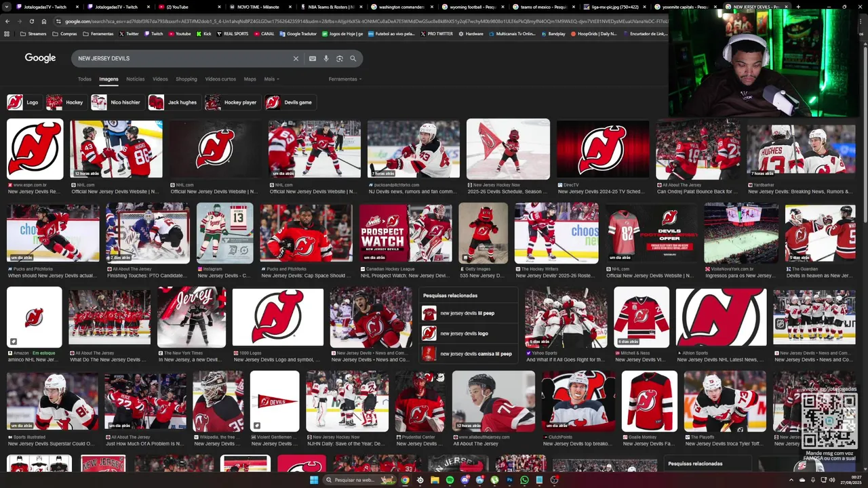This screenshot has width=868, height=488.
Task: Filter images by the Jack hughes chip
Action: 174,102
